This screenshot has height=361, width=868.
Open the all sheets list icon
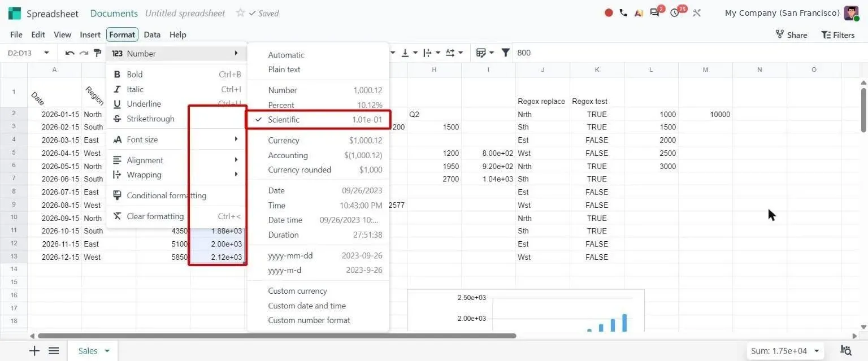(54, 351)
